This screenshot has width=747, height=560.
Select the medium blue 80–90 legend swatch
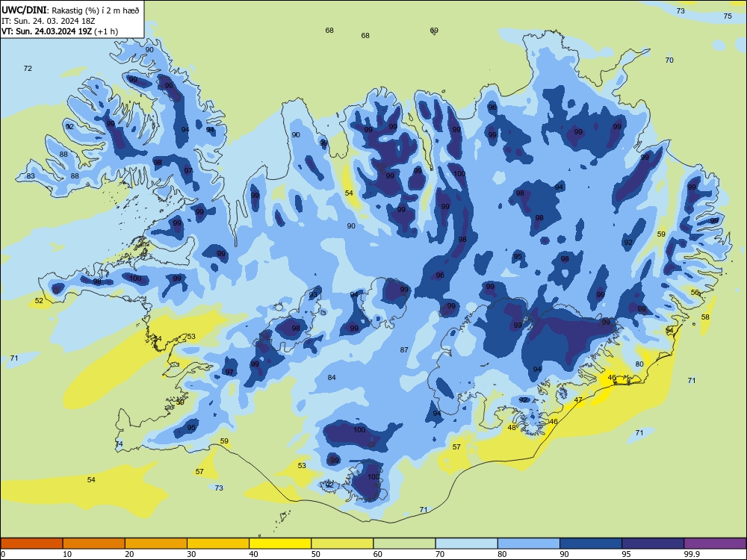[529, 544]
